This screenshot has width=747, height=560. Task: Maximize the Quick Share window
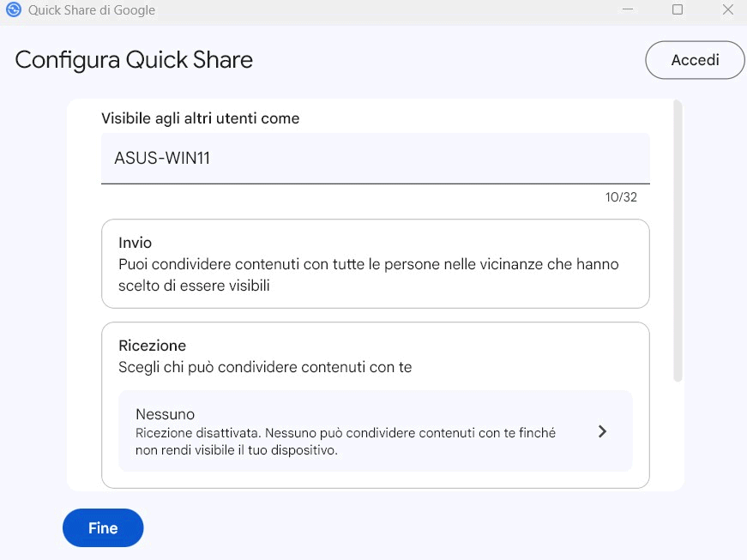click(678, 10)
